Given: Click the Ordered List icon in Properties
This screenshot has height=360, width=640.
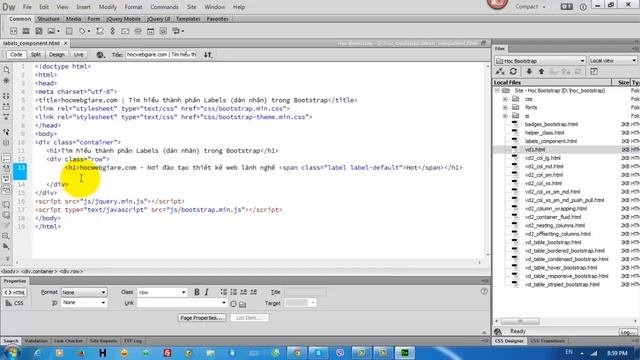Looking at the screenshot, I should [x=233, y=292].
